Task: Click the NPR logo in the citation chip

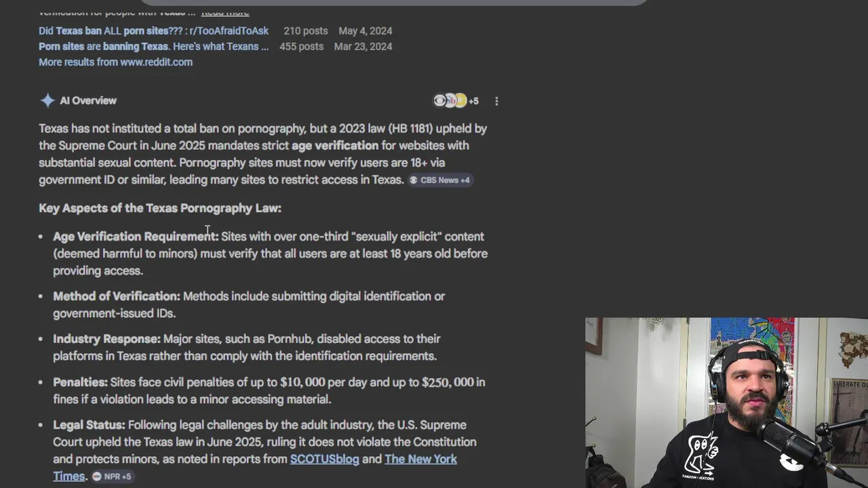Action: click(x=97, y=476)
